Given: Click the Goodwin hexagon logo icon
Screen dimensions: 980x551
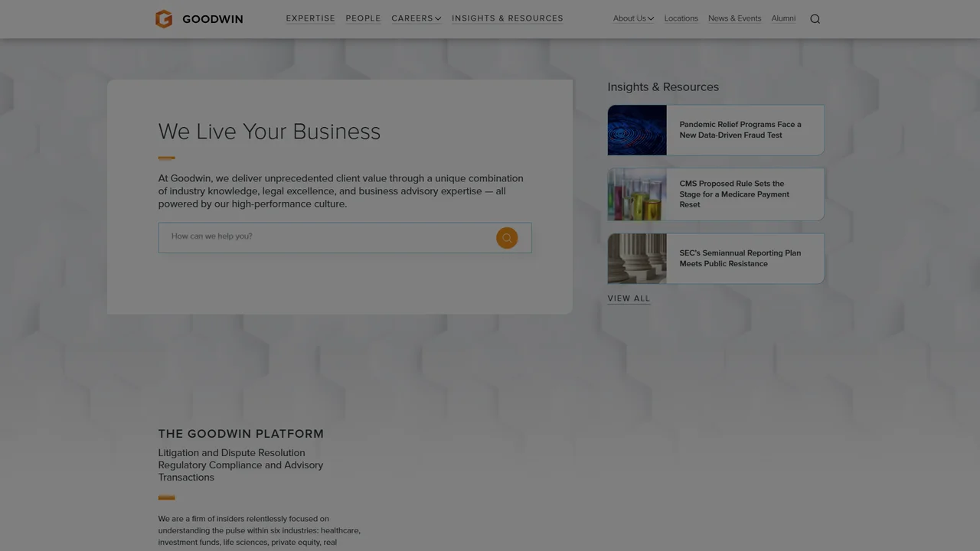Looking at the screenshot, I should pyautogui.click(x=164, y=19).
